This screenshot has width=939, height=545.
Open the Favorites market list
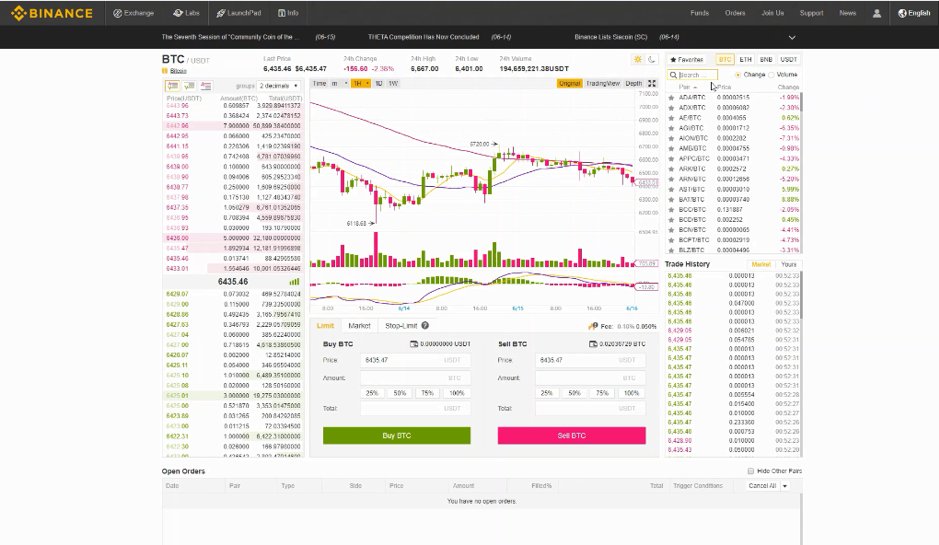pyautogui.click(x=687, y=59)
